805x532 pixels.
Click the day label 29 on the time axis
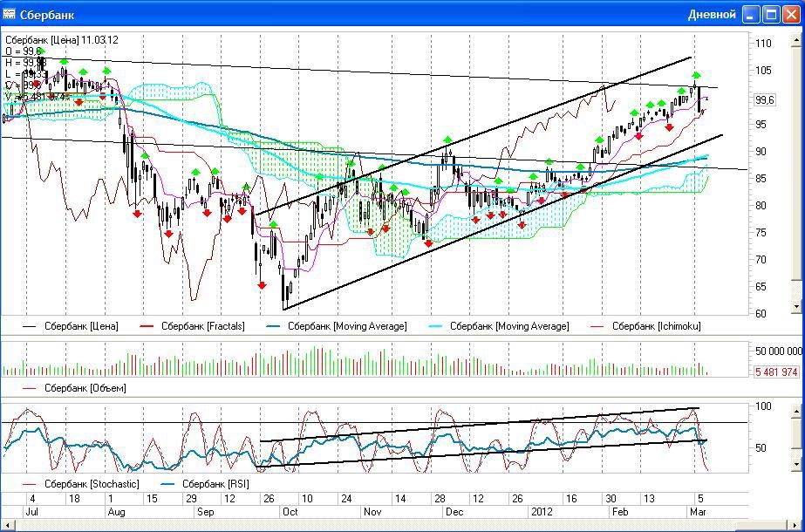pos(192,499)
